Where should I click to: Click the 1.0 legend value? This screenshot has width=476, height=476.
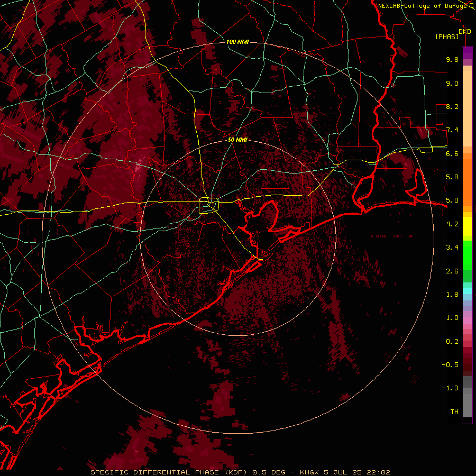tap(452, 318)
